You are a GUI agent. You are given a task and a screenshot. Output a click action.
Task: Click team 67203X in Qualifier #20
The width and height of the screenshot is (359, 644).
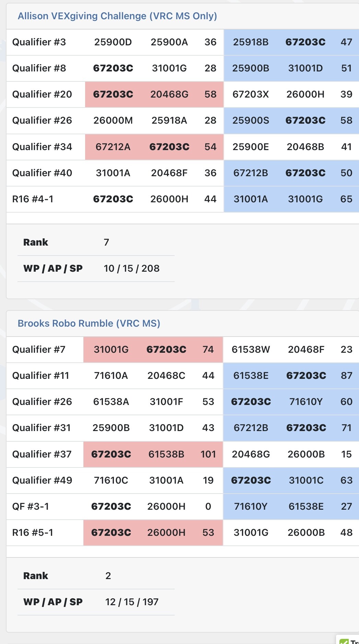(x=251, y=94)
